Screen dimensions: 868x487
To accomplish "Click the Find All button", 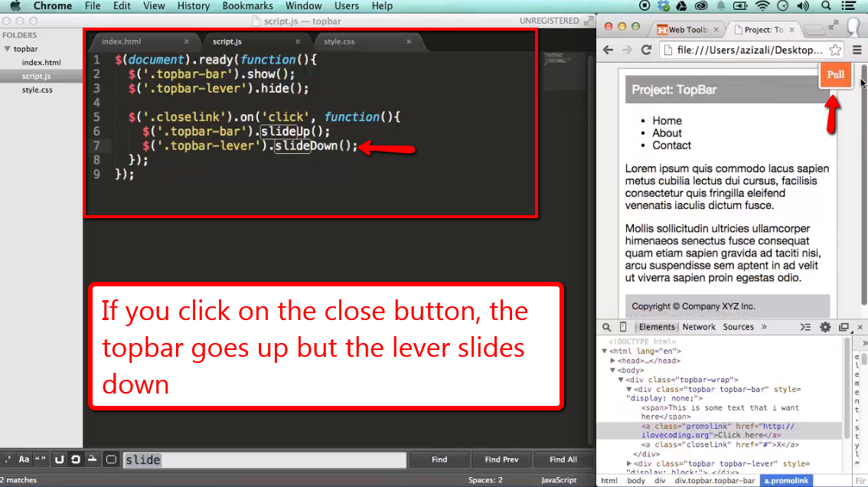I will pyautogui.click(x=563, y=459).
